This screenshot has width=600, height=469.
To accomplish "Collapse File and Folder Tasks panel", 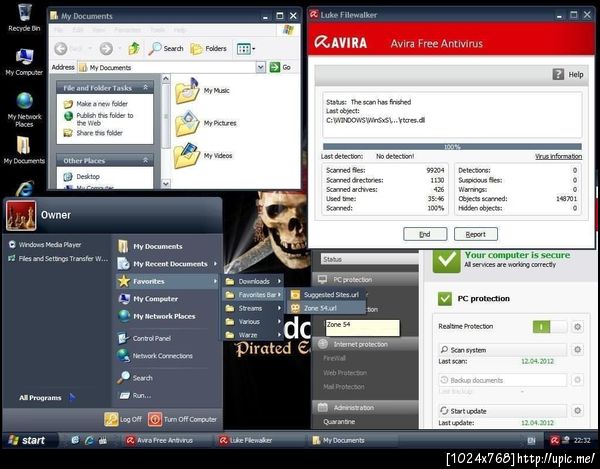I will (145, 88).
